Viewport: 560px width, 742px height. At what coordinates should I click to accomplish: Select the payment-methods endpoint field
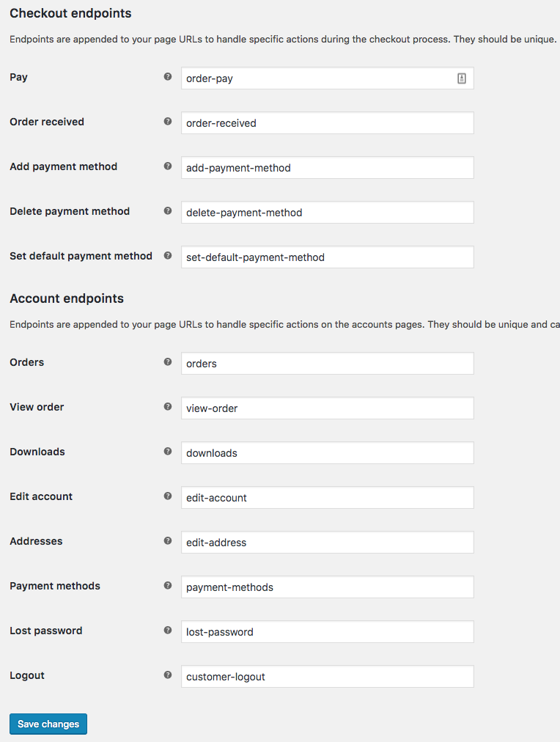327,587
